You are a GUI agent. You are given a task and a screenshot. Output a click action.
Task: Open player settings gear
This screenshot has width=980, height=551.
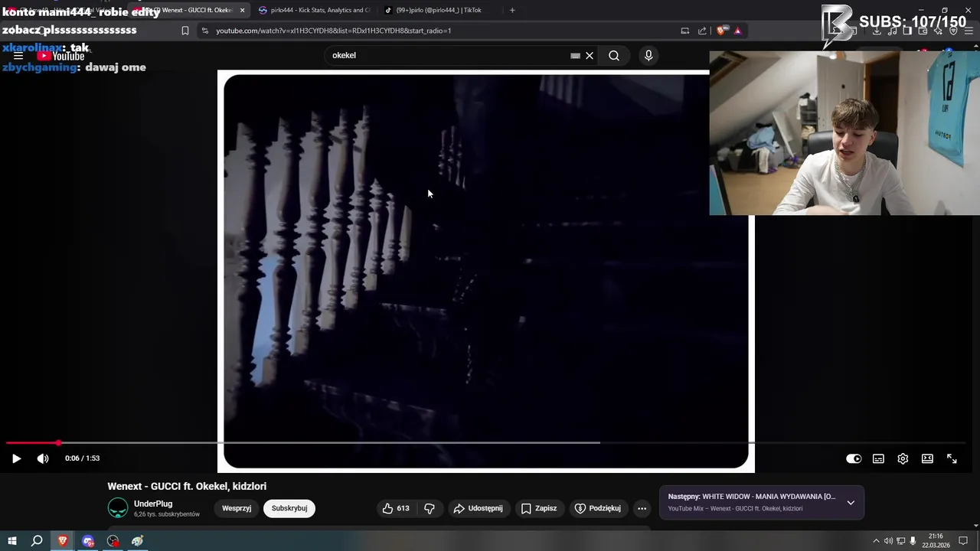pos(903,458)
